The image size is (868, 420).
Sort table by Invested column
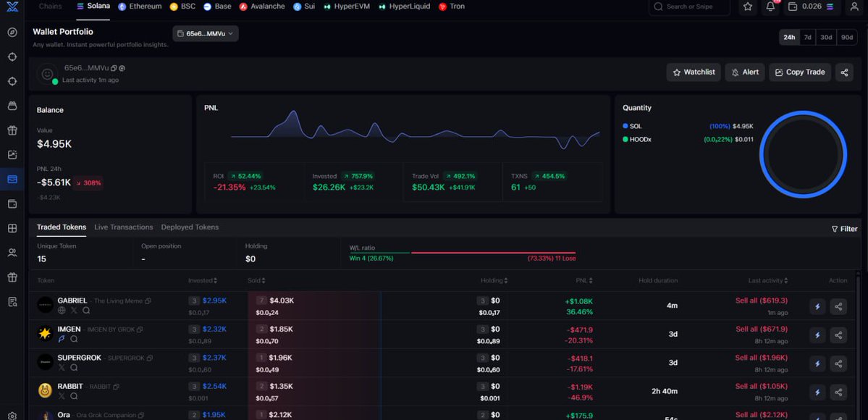pos(203,280)
